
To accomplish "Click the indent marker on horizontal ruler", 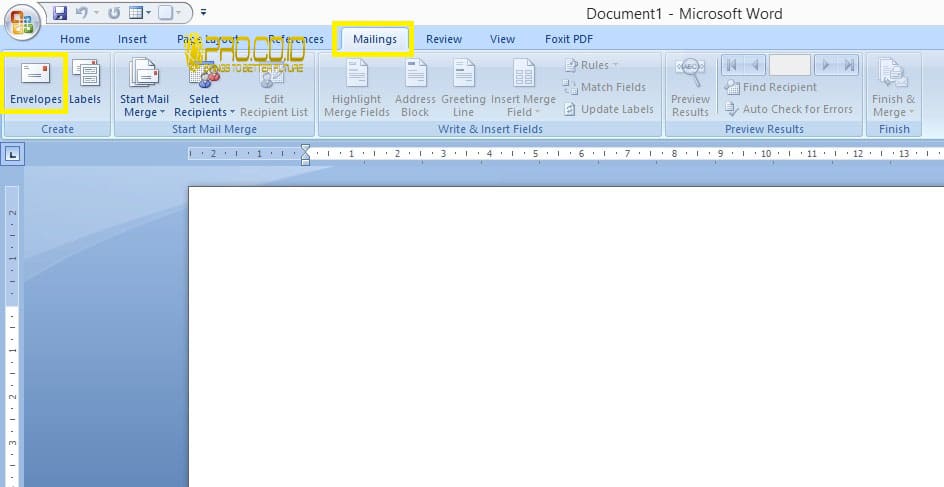I will point(305,154).
